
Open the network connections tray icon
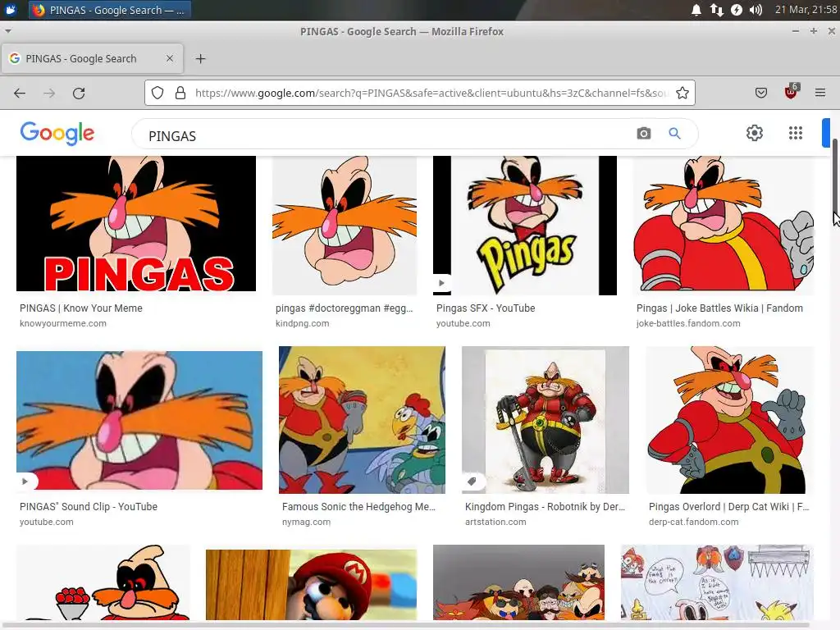click(716, 10)
